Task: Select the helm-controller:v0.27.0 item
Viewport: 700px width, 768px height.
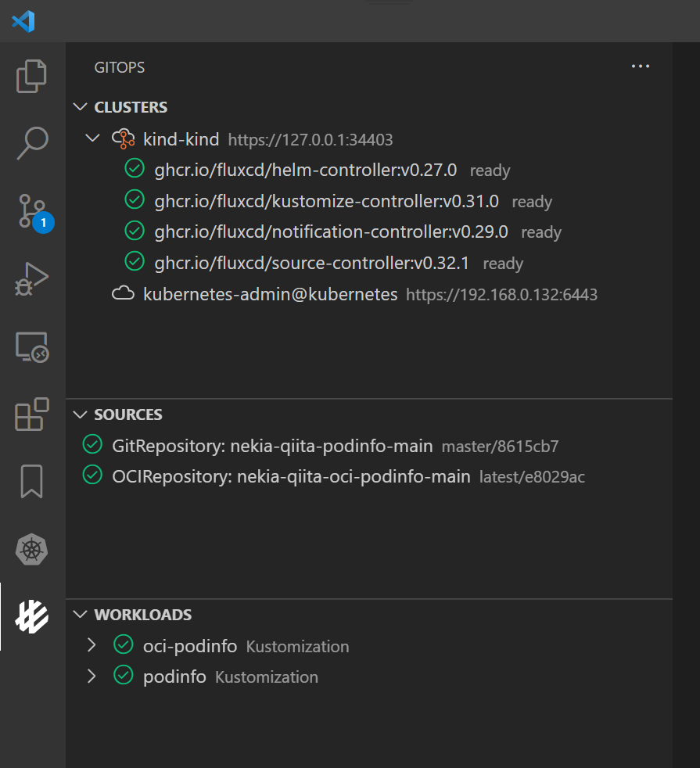Action: pos(305,170)
